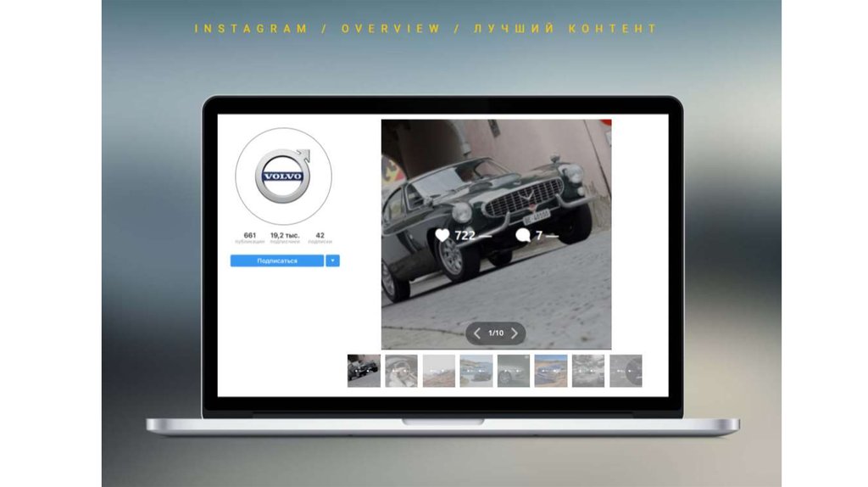Select the first thumbnail of dark vintage car
Screen dimensions: 868x487
tap(364, 371)
